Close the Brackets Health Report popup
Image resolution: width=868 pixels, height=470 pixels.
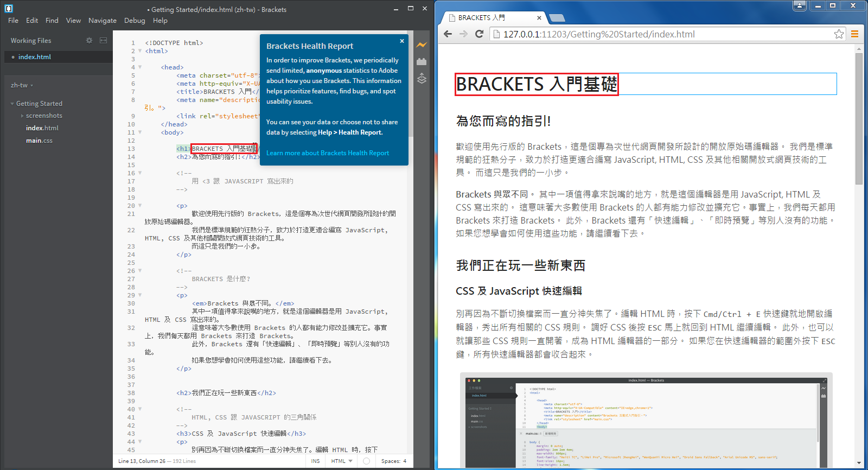tap(401, 41)
